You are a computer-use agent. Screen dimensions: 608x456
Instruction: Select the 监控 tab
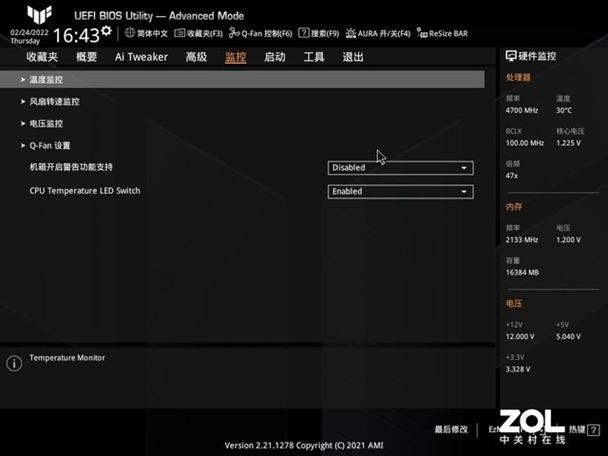pyautogui.click(x=235, y=57)
